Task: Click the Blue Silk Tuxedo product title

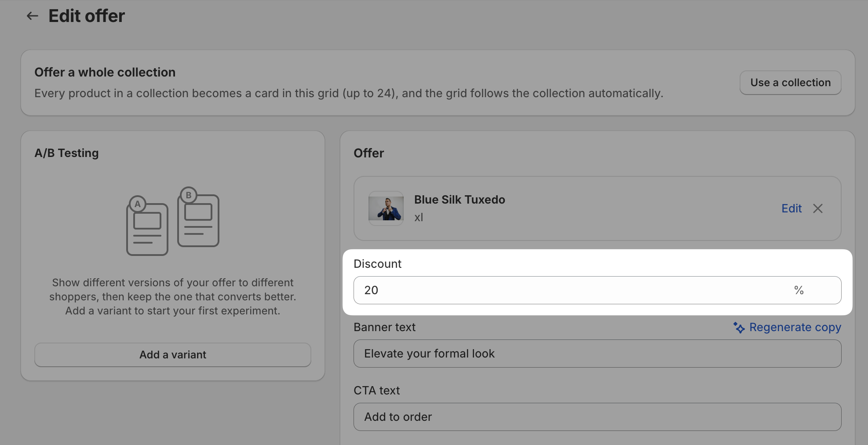Action: [460, 200]
